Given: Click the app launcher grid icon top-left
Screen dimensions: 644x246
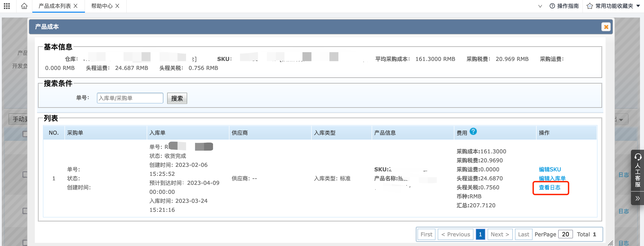Looking at the screenshot, I should tap(7, 6).
